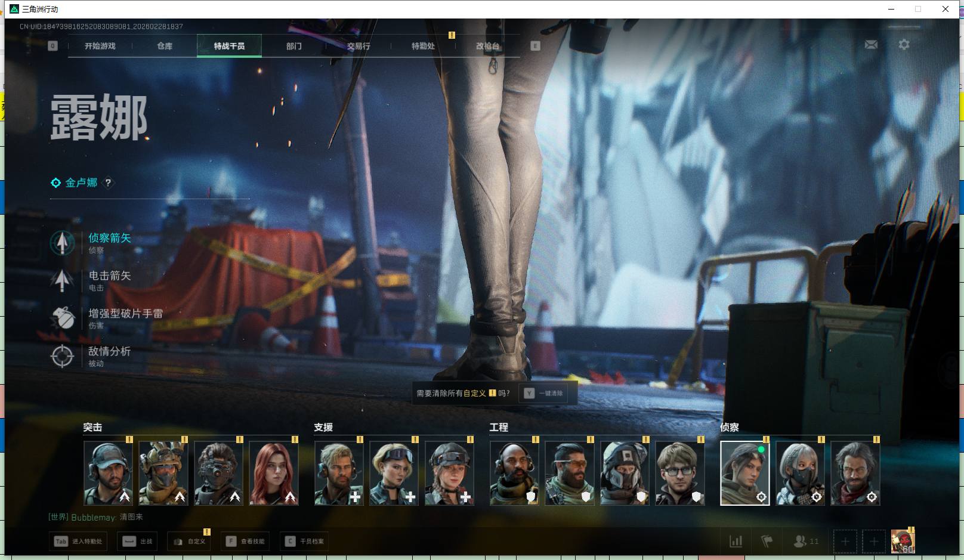
Task: Open the 干员档案 button
Action: (x=304, y=542)
